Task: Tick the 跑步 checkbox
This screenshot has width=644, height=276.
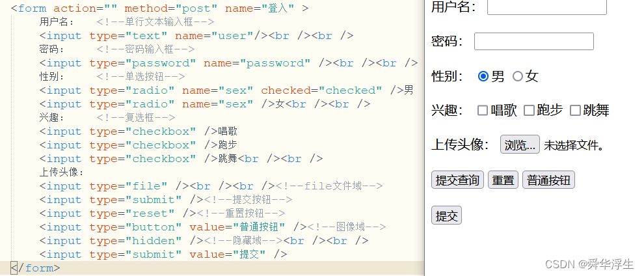Action: [x=529, y=110]
